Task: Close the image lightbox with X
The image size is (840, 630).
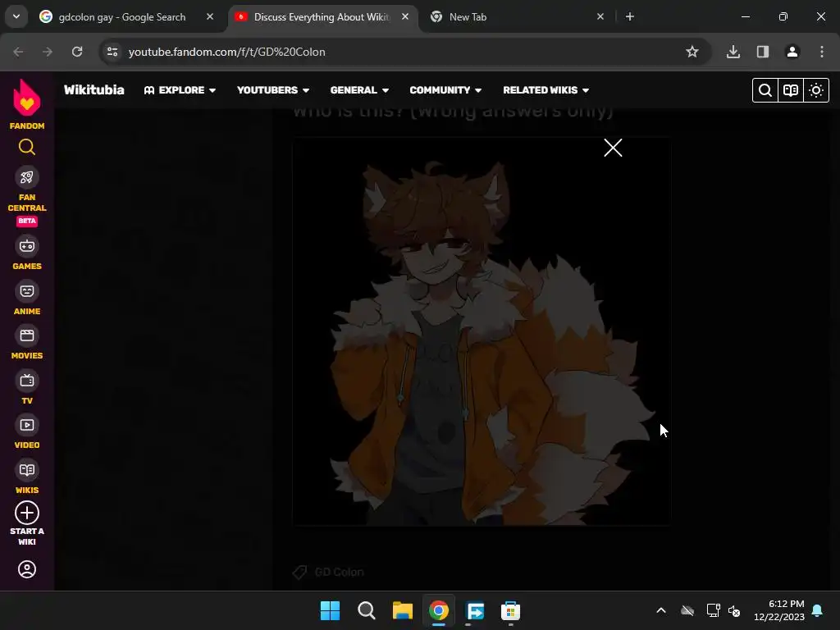Action: click(613, 148)
